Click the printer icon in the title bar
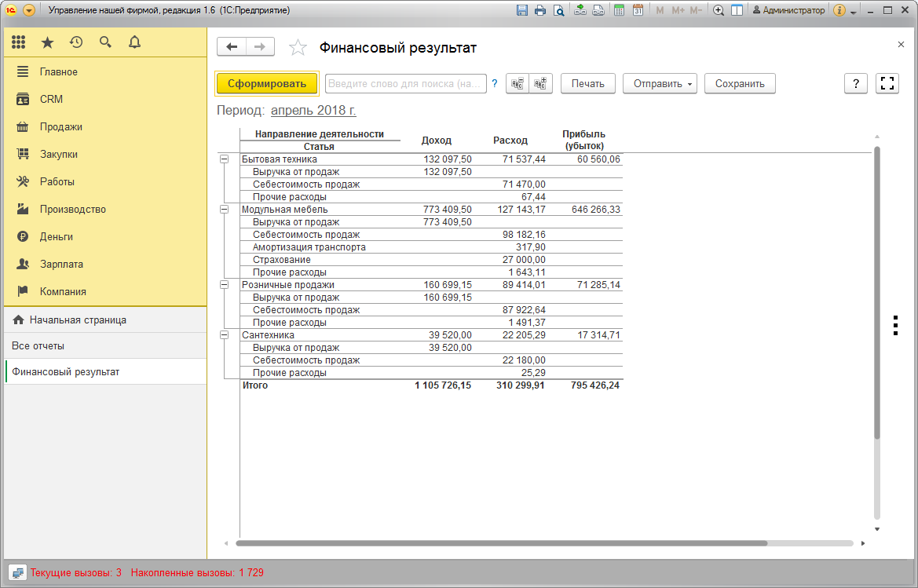 pos(540,10)
